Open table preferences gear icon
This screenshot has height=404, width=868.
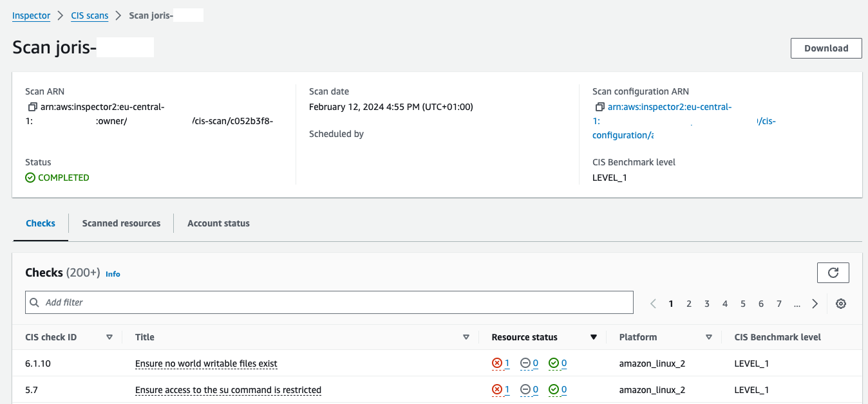coord(840,304)
